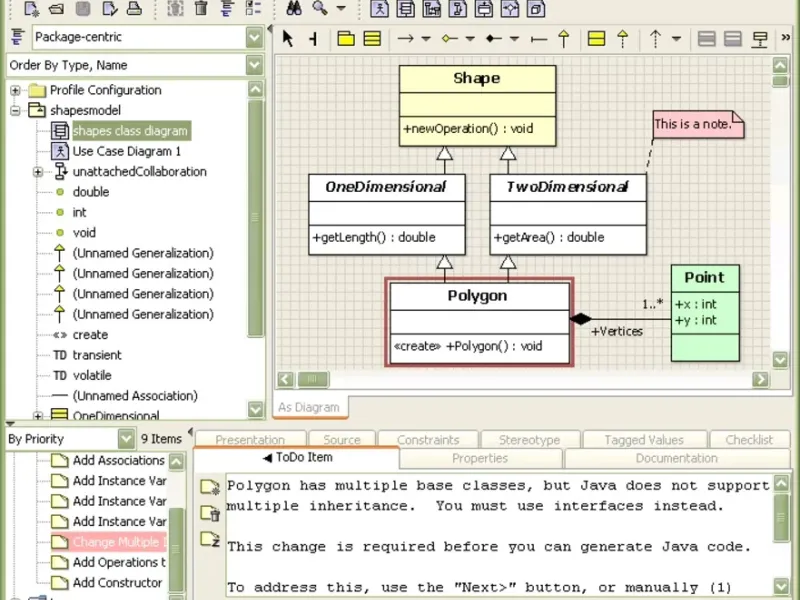The image size is (800, 600).
Task: Open the Constraints tab
Action: click(428, 439)
